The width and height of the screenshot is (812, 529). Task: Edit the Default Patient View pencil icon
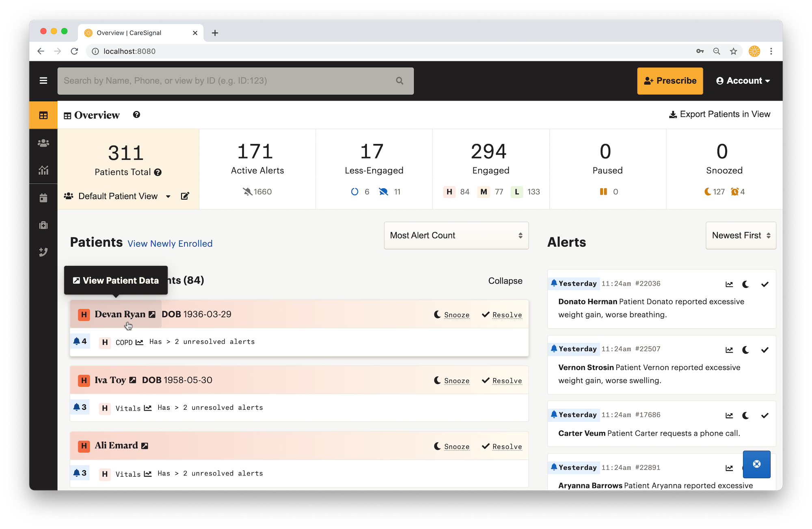185,196
